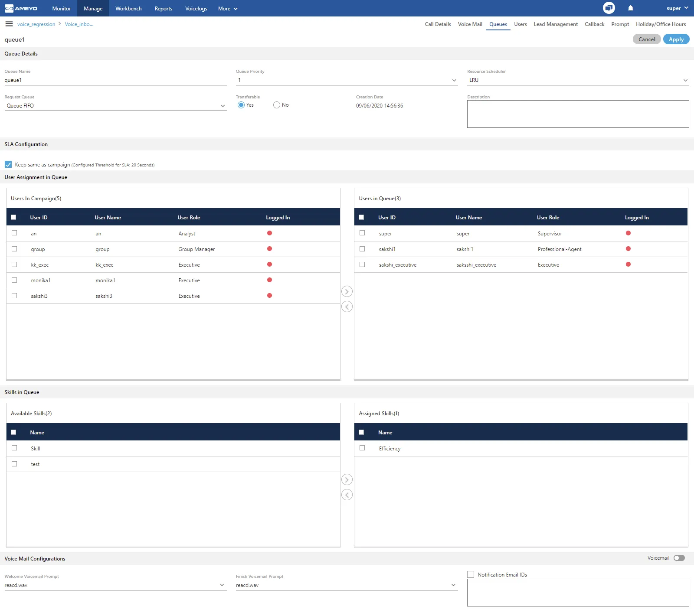This screenshot has height=616, width=694.
Task: Click the Queue Name input field
Action: tap(116, 80)
